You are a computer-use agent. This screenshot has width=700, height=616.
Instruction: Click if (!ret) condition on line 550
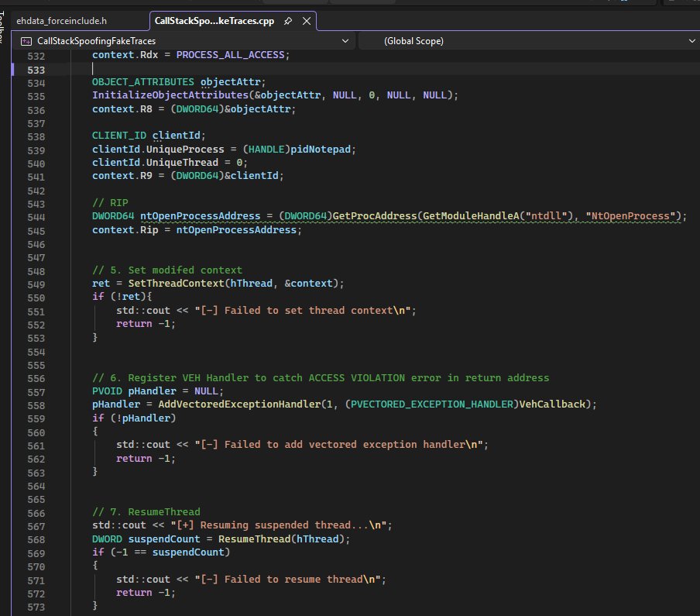(x=118, y=296)
